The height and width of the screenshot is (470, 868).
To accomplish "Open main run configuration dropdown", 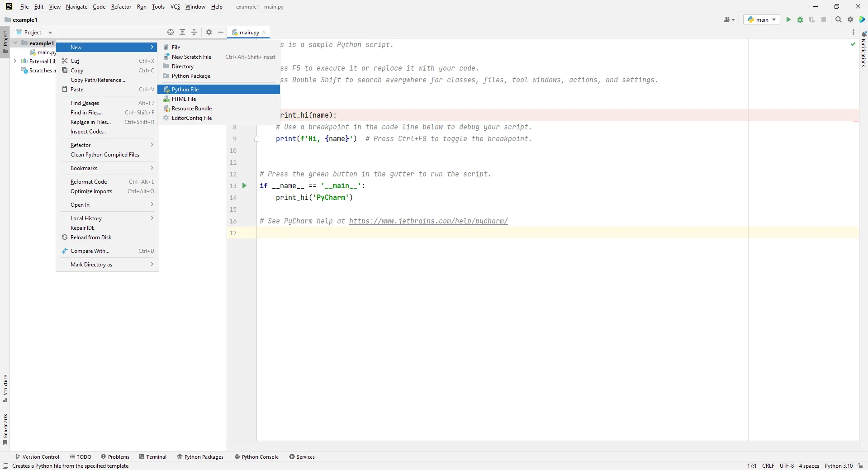I will tap(762, 19).
